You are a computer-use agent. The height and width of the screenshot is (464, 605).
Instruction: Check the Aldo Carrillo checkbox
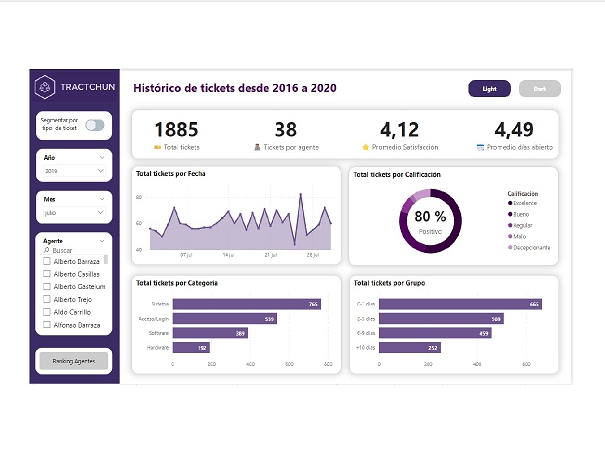point(46,312)
